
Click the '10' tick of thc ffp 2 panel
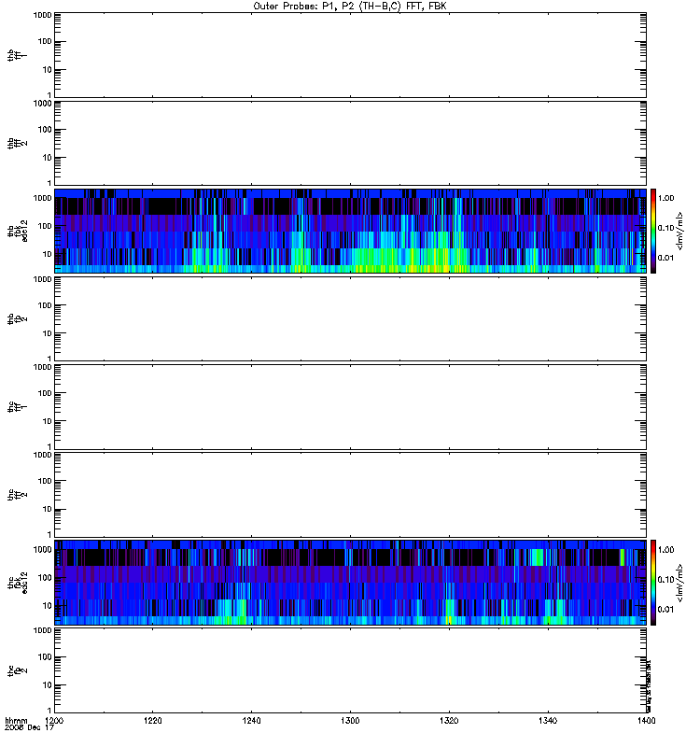tap(48, 685)
